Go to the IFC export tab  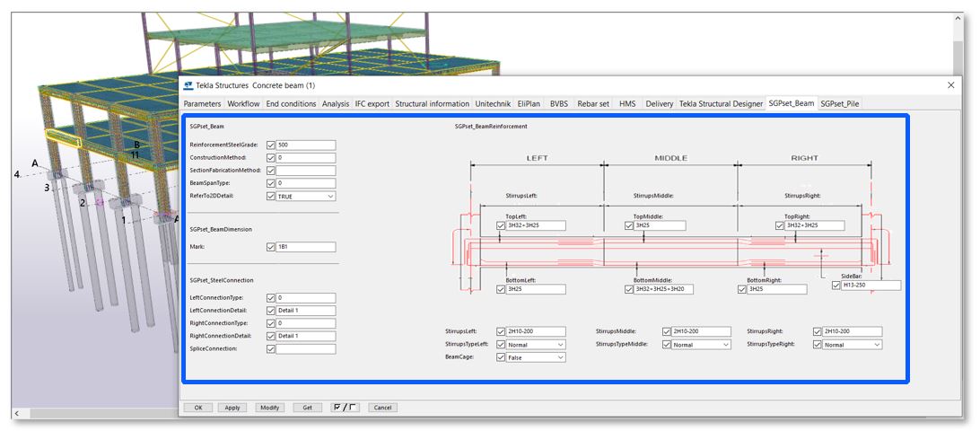click(372, 104)
